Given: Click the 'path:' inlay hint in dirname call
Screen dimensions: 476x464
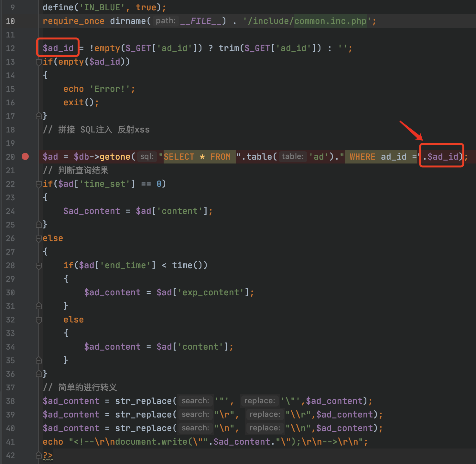Looking at the screenshot, I should (165, 21).
